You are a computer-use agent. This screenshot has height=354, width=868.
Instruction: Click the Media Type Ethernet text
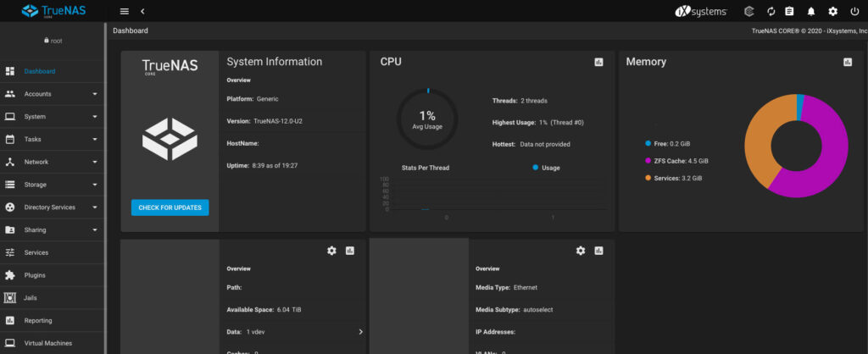[507, 288]
